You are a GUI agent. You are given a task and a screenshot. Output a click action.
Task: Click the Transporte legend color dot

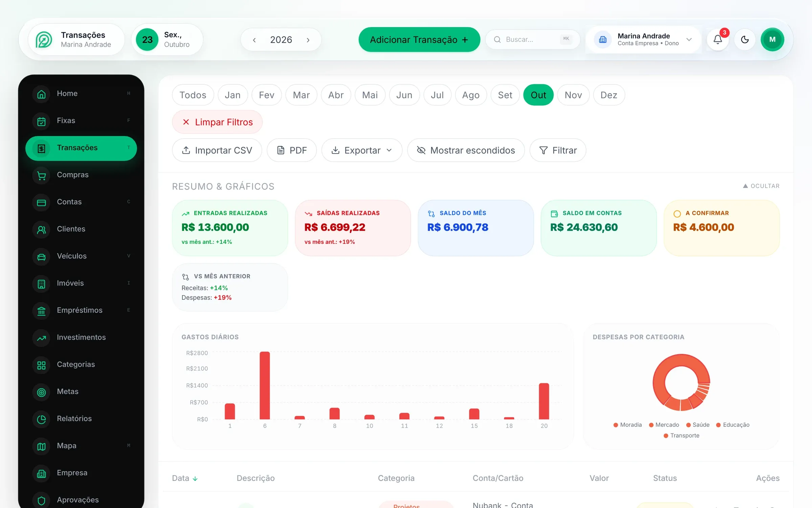[x=666, y=436]
